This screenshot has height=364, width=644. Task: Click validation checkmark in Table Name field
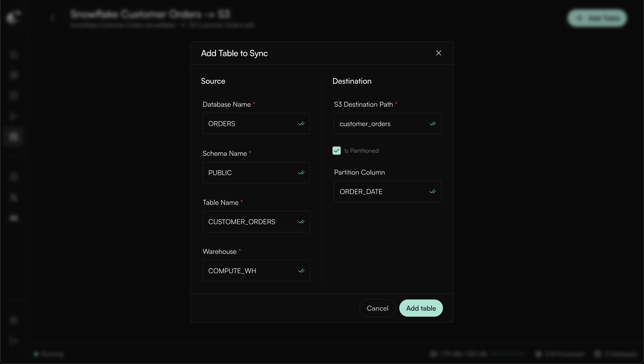coord(301,222)
